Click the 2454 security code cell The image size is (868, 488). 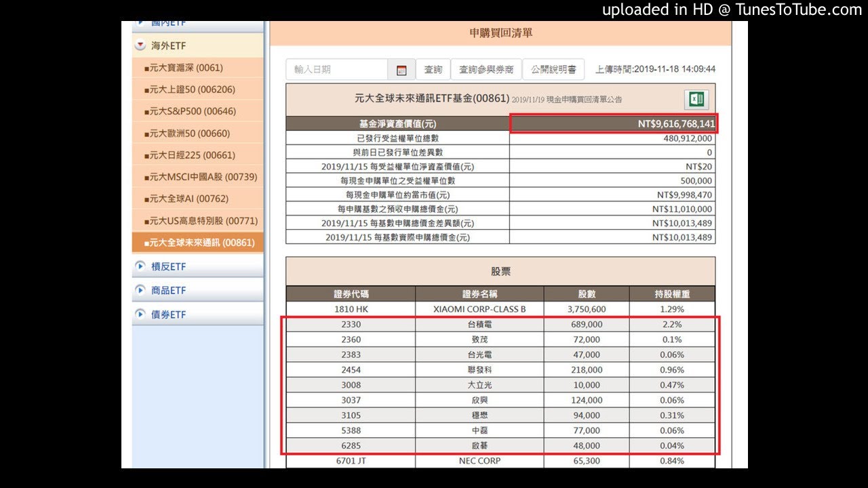[351, 370]
